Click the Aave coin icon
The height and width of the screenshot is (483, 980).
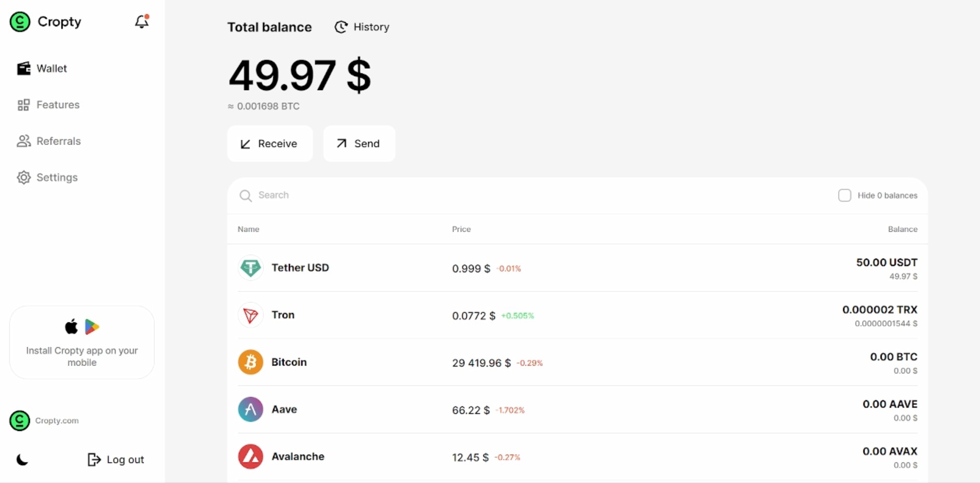250,409
